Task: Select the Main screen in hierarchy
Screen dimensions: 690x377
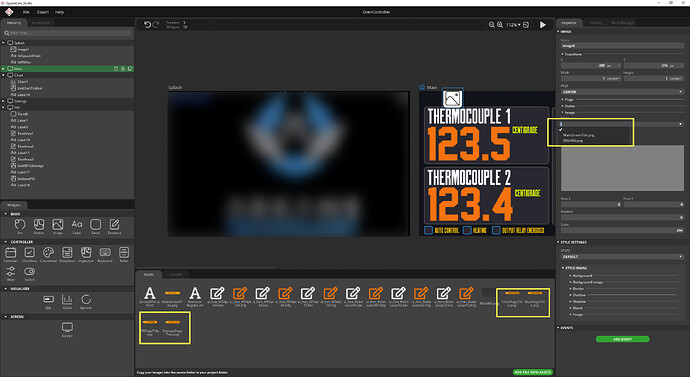Action: point(67,69)
